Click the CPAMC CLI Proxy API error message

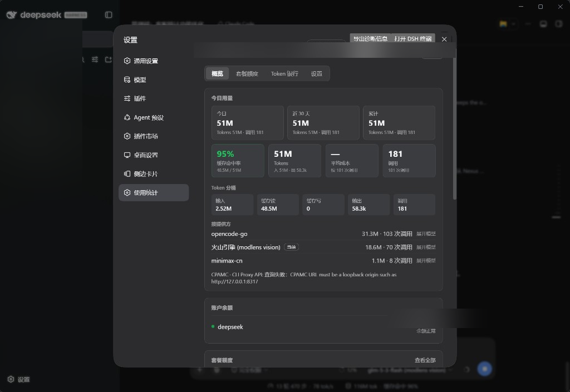[x=304, y=278]
